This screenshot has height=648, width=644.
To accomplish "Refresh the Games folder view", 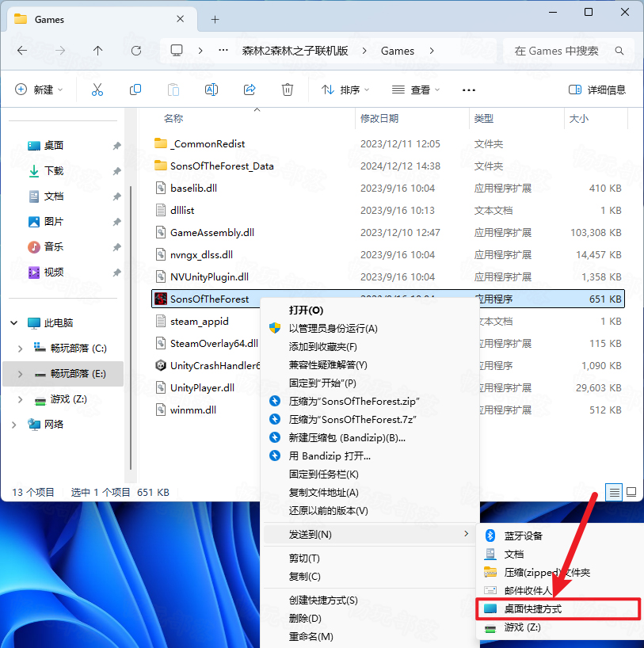I will tap(136, 51).
